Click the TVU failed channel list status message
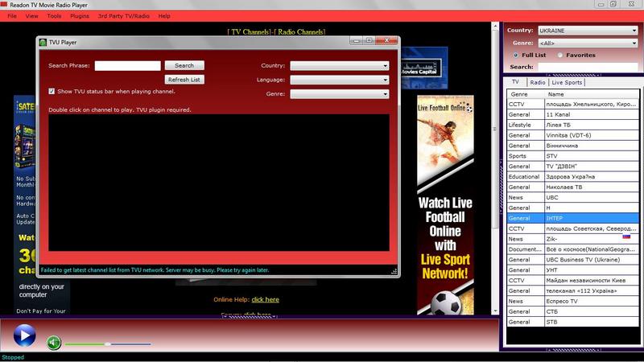This screenshot has width=644, height=362. coord(155,270)
